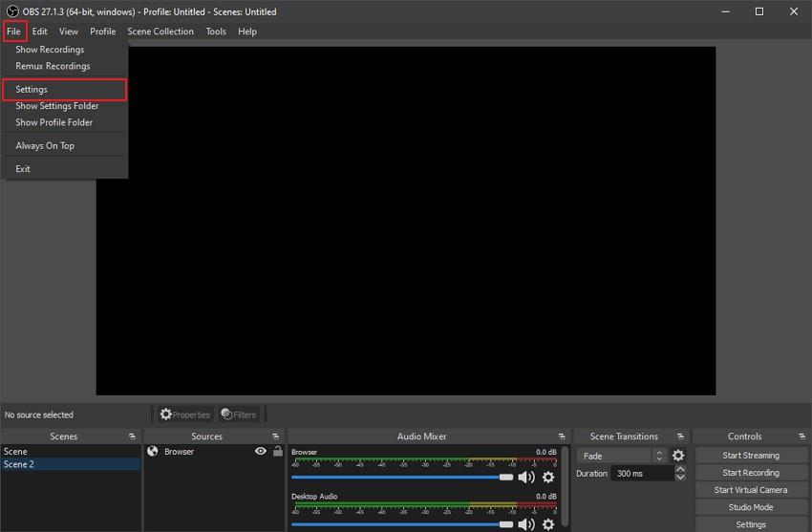Mute the Browser audio speaker icon

[x=526, y=477]
